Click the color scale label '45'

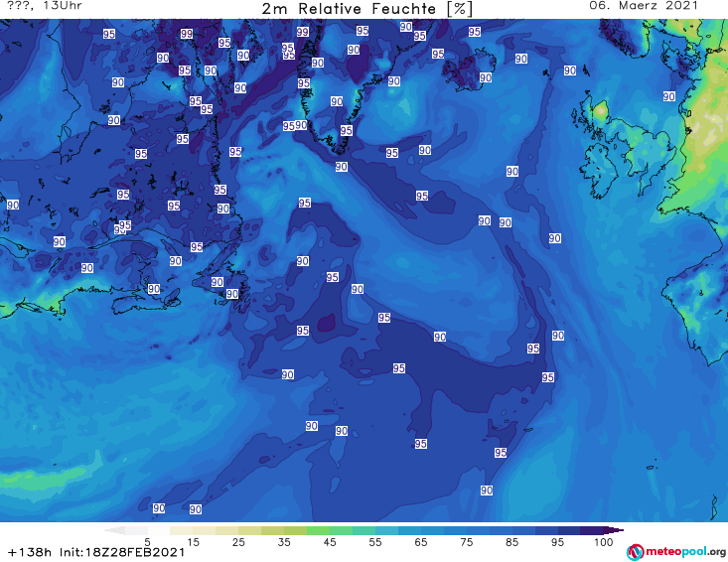pos(330,542)
